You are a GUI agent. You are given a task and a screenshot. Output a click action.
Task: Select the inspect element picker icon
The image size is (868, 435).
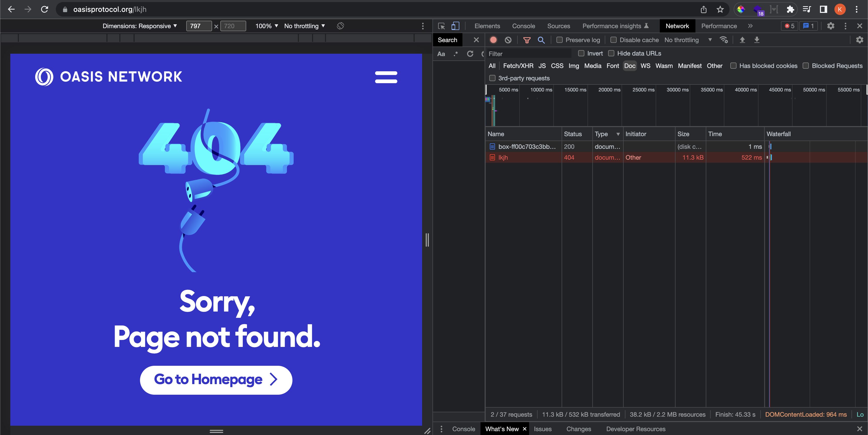[441, 26]
